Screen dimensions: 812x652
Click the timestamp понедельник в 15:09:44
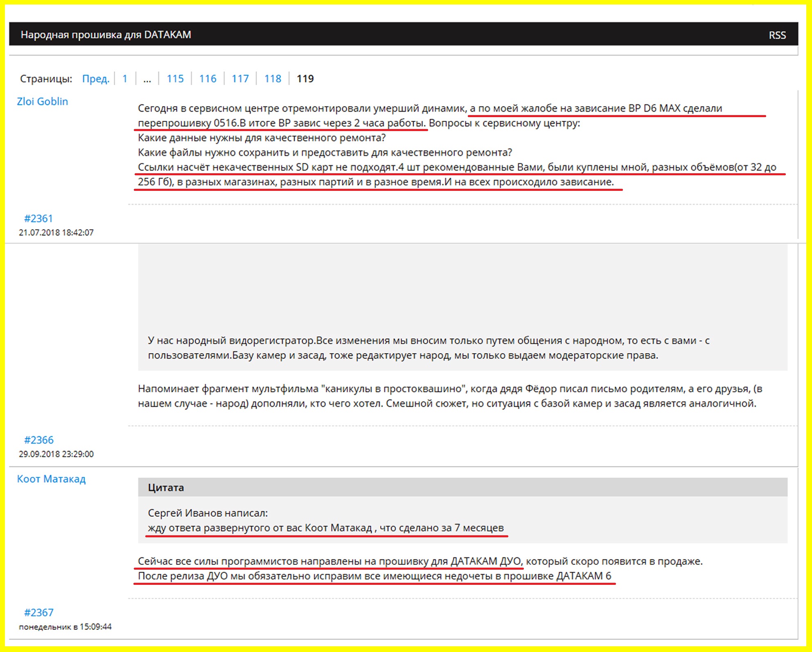point(65,627)
